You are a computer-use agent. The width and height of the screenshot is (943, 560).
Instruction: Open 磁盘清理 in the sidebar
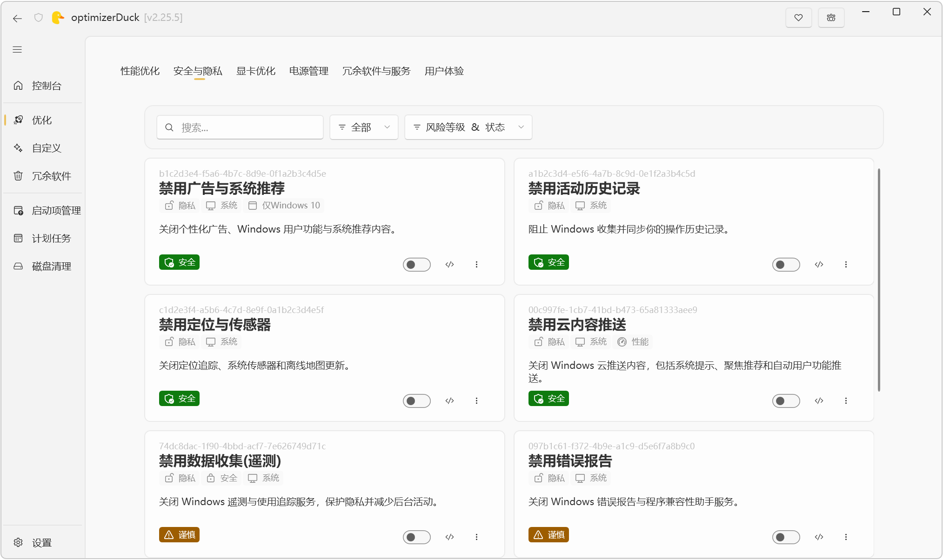[43, 266]
